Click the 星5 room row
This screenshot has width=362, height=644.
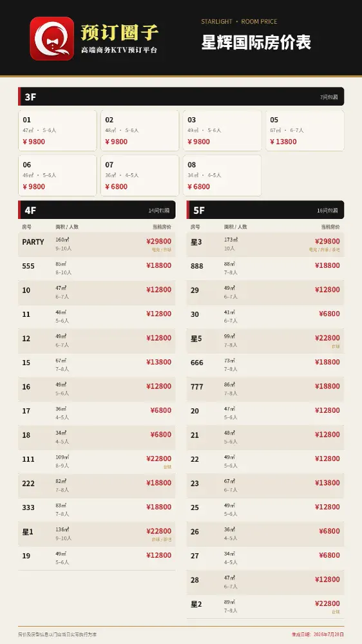(x=265, y=341)
